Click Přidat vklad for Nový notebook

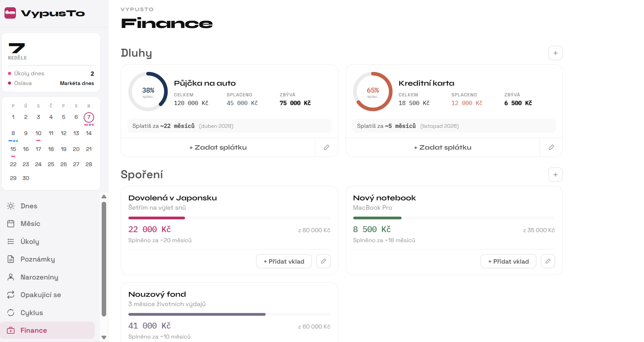click(x=508, y=262)
